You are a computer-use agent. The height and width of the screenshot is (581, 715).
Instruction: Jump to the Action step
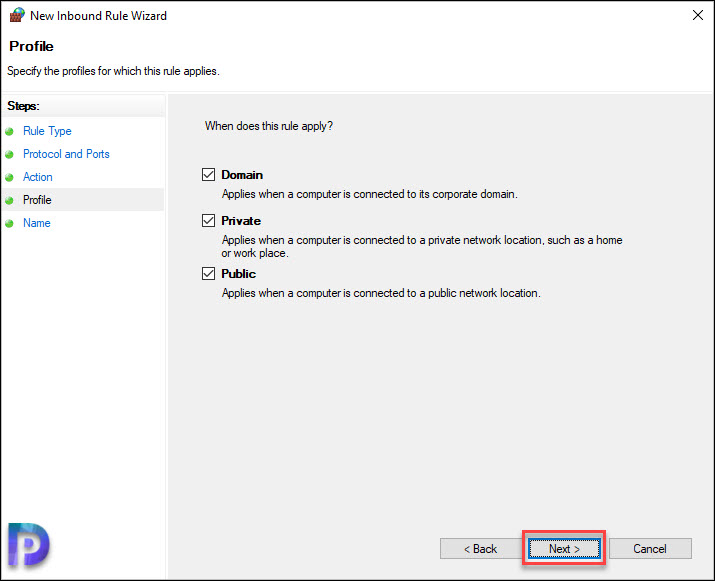38,177
